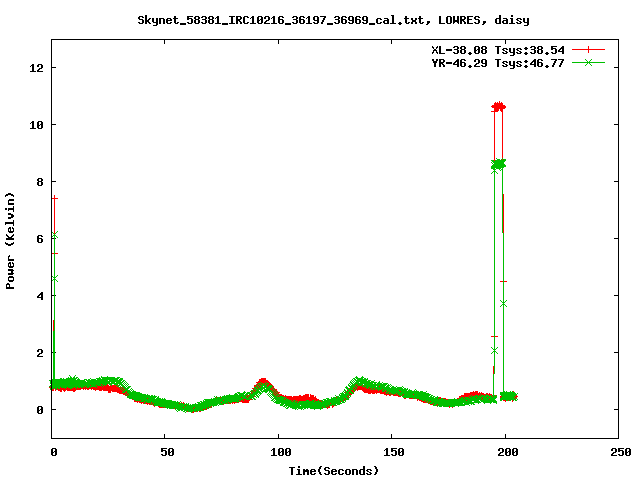
Task: Click the x-axis tick label 100
Action: [281, 452]
